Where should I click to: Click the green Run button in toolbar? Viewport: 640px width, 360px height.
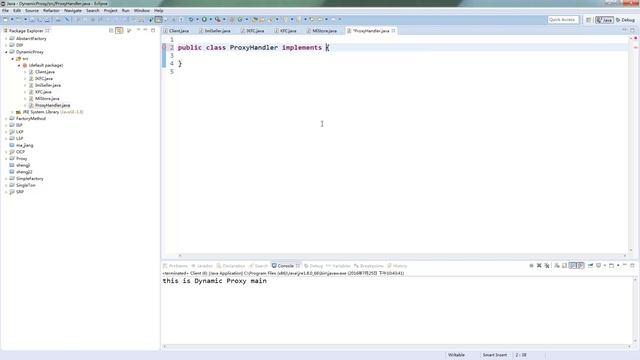[x=204, y=20]
